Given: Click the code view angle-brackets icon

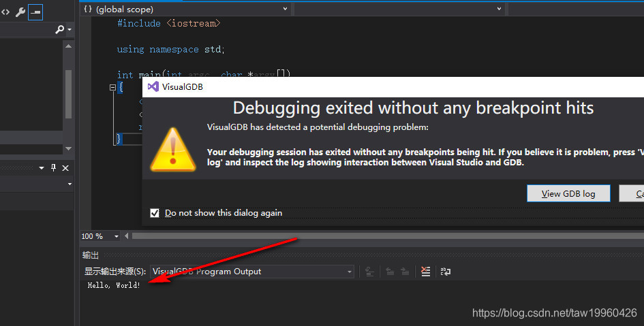Looking at the screenshot, I should click(x=5, y=12).
